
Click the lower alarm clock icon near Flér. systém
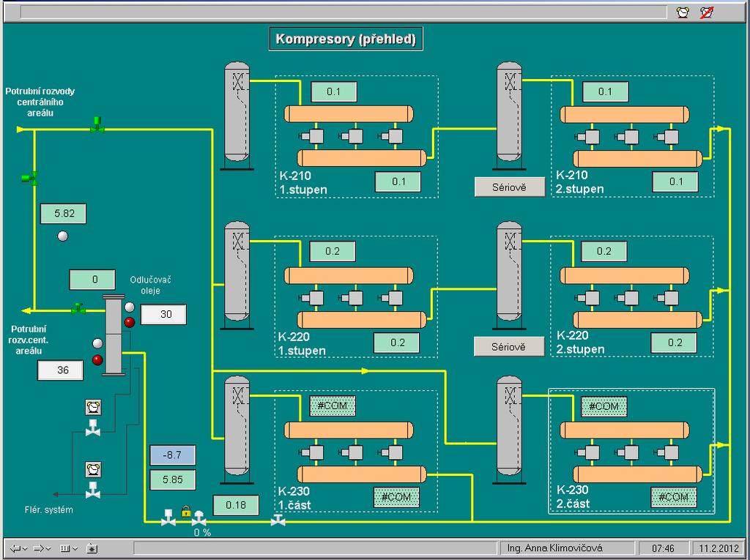(93, 469)
